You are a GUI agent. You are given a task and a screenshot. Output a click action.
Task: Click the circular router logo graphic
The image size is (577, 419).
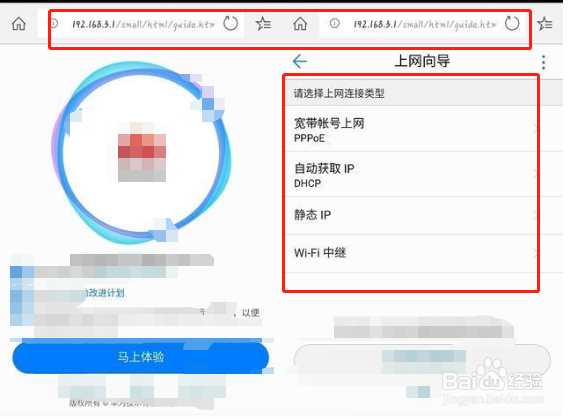142,152
